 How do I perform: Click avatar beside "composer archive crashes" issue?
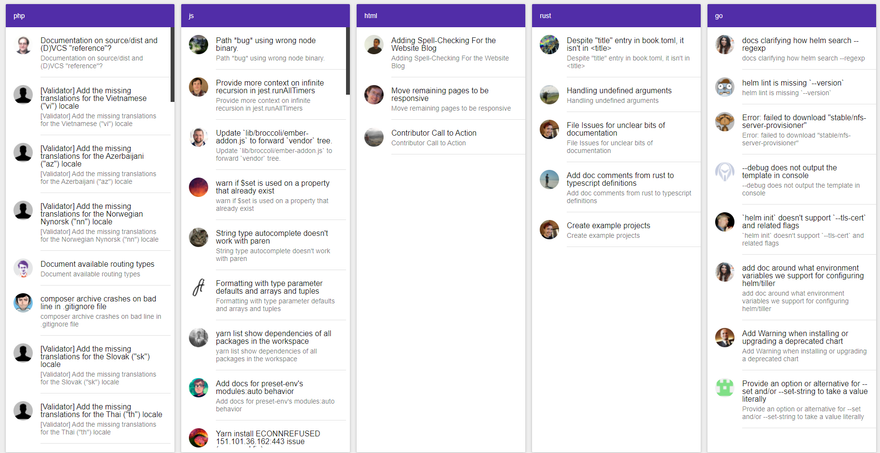click(23, 303)
